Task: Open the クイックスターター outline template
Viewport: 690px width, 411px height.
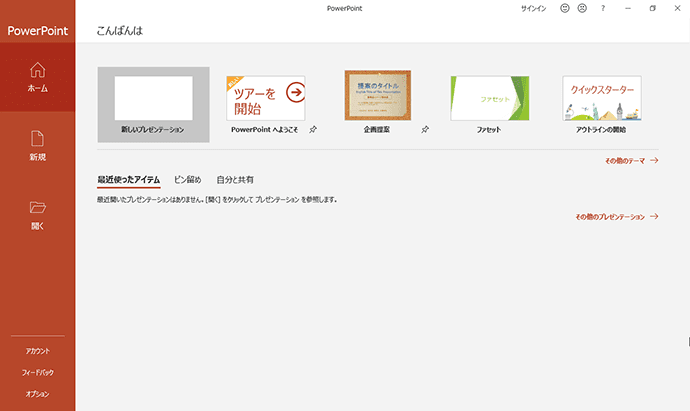Action: pyautogui.click(x=602, y=98)
